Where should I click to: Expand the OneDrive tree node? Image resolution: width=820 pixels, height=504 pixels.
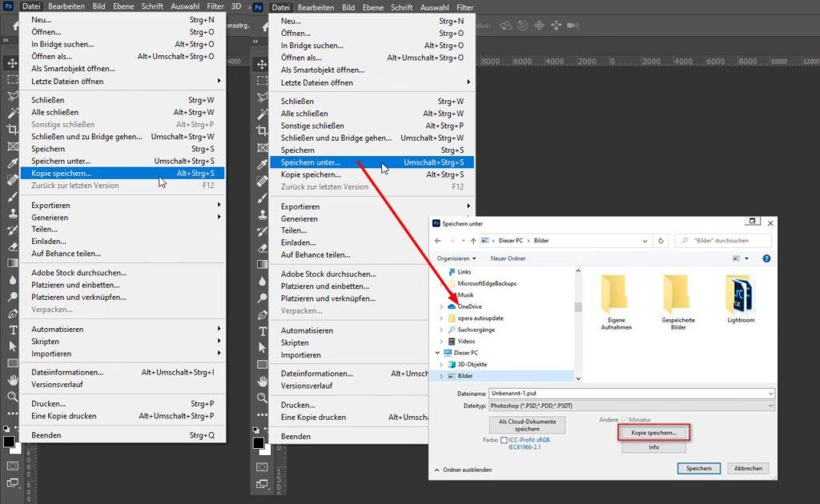(x=441, y=306)
